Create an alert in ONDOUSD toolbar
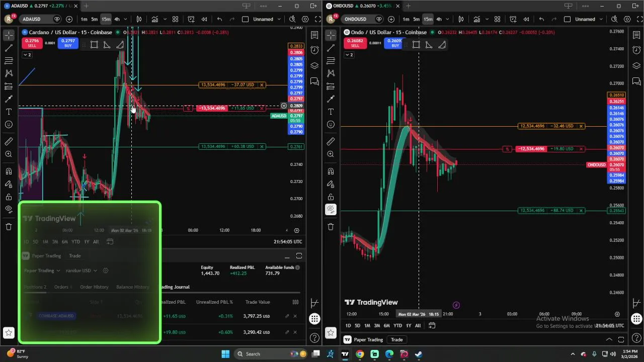 (x=513, y=19)
